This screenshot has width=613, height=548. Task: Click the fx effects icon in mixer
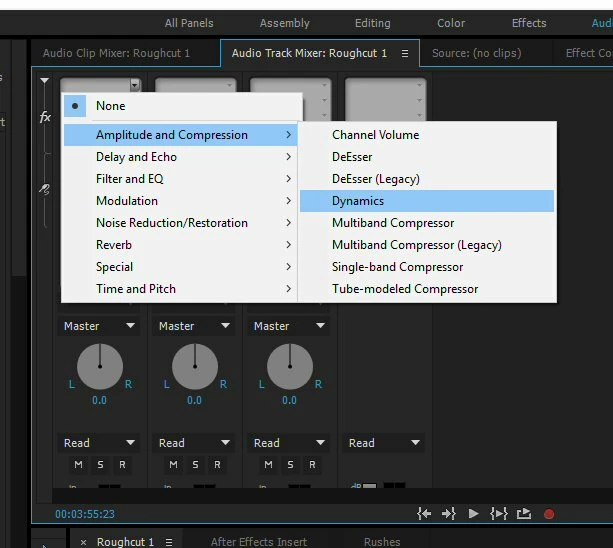(45, 116)
